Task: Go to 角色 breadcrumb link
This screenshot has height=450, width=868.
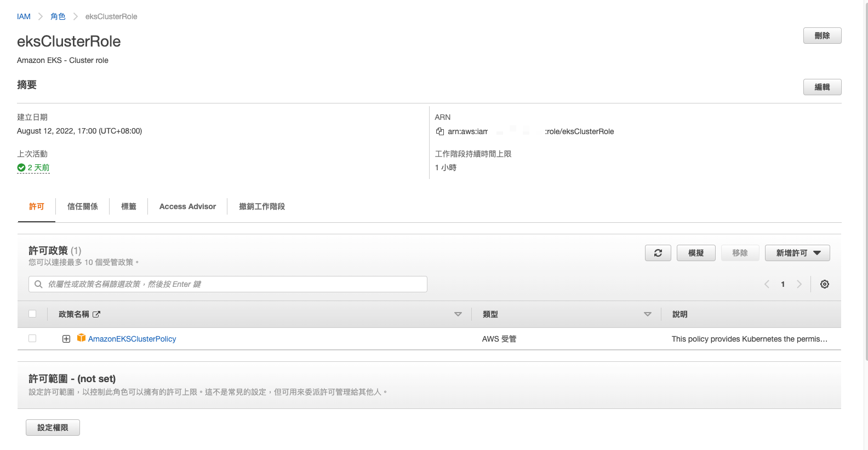Action: tap(58, 16)
